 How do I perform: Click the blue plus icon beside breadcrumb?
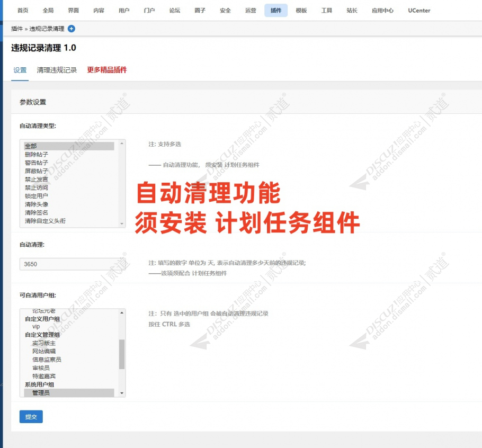(72, 29)
